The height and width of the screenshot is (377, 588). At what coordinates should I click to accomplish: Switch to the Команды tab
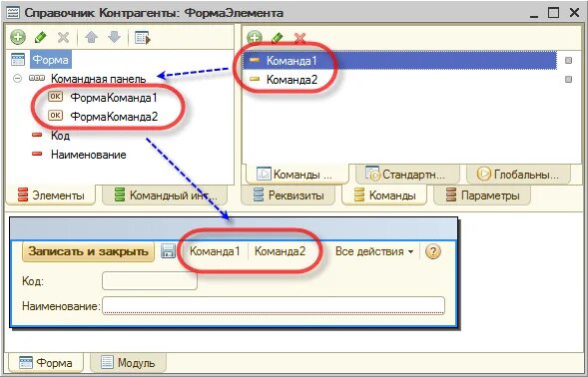coord(384,195)
